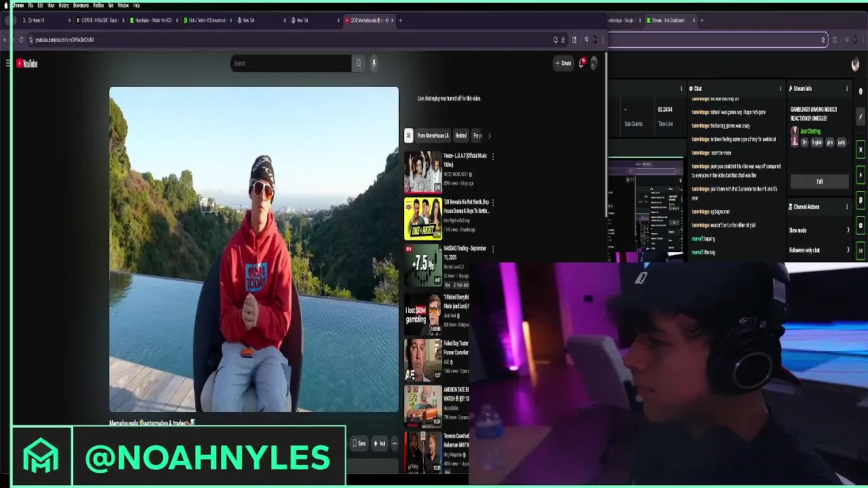Reload the YouTube page
The image size is (868, 488).
pyautogui.click(x=21, y=39)
